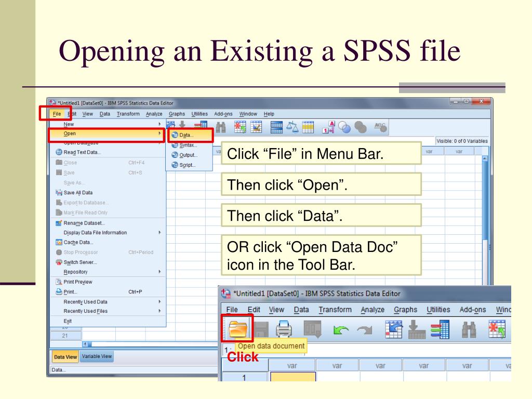Image resolution: width=532 pixels, height=399 pixels.
Task: Select Print... in File menu
Action: 108,292
